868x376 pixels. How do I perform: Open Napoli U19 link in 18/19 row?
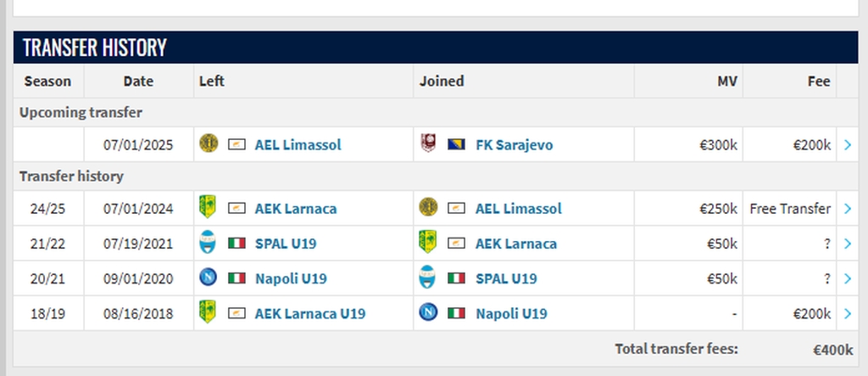(x=511, y=313)
